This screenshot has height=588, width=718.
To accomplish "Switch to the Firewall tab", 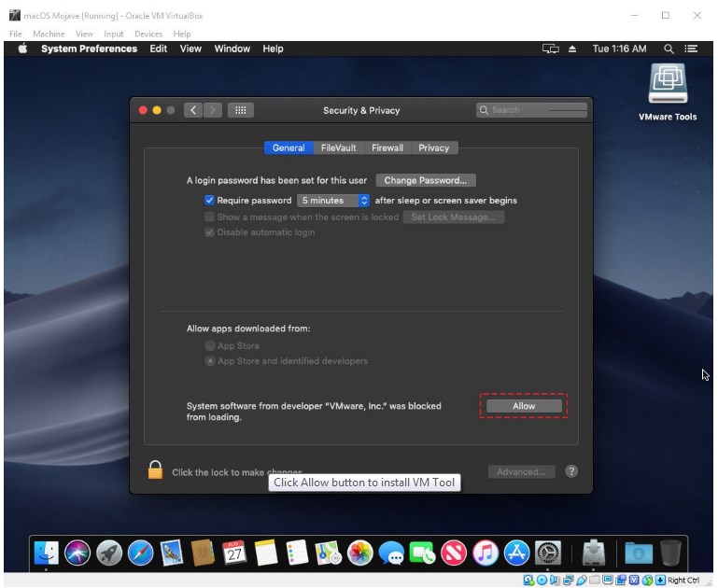I will pyautogui.click(x=387, y=147).
